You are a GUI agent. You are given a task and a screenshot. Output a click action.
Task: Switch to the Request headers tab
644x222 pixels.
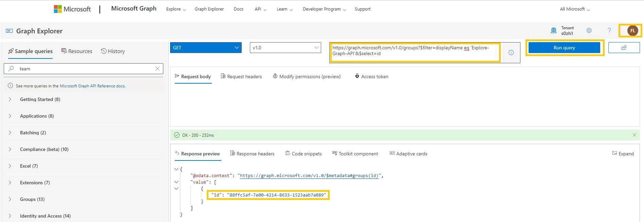click(x=241, y=76)
